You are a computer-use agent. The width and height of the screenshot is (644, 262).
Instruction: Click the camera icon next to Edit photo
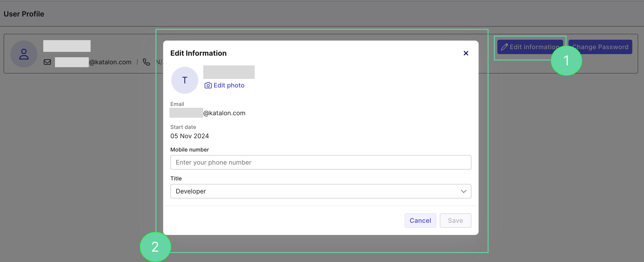(208, 85)
